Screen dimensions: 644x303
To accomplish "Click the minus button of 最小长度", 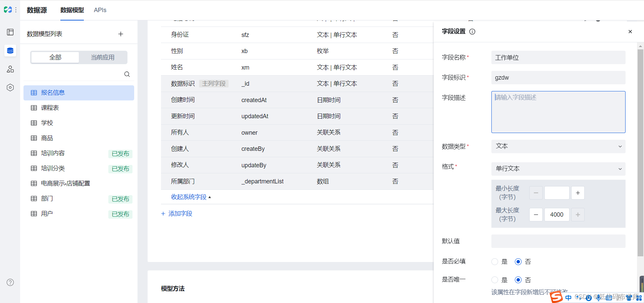I will pos(536,193).
